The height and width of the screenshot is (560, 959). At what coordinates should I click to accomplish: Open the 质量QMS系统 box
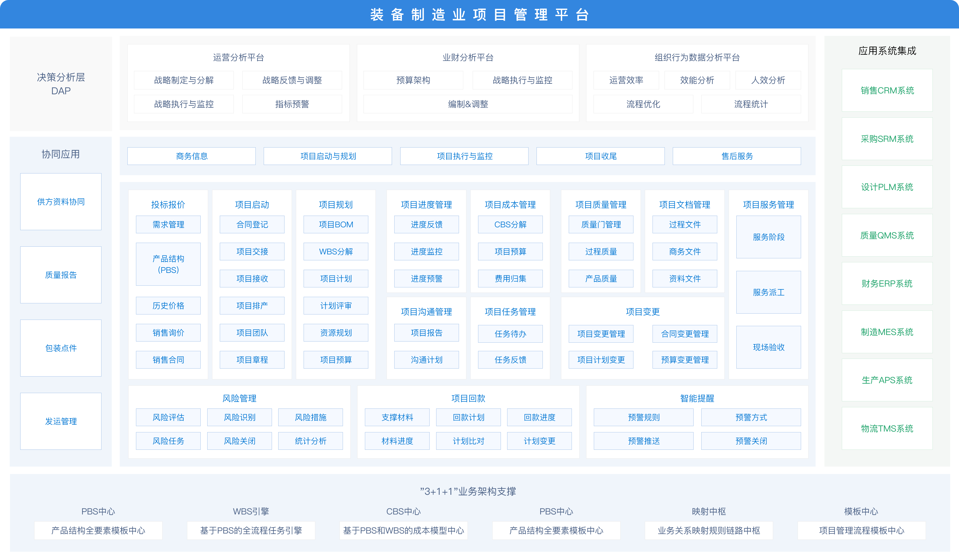[887, 235]
